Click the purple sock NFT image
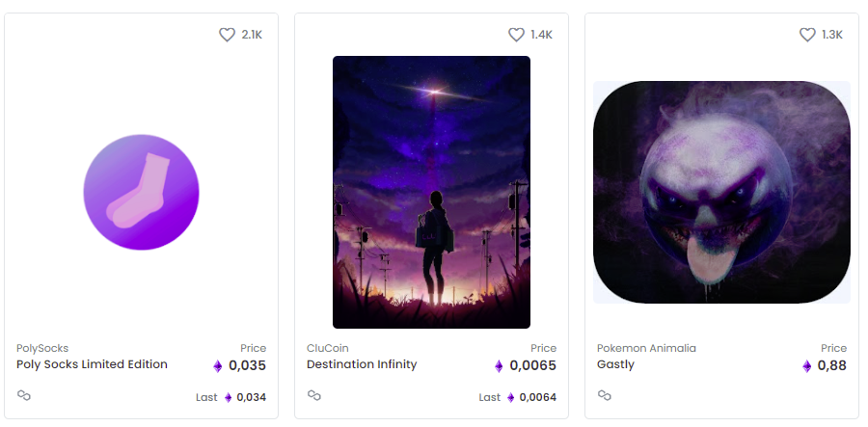 tap(141, 192)
